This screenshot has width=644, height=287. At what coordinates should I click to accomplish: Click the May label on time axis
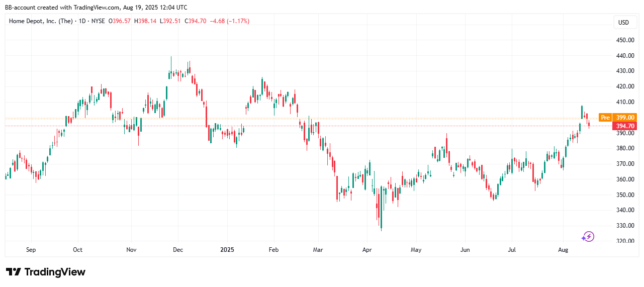pos(416,250)
